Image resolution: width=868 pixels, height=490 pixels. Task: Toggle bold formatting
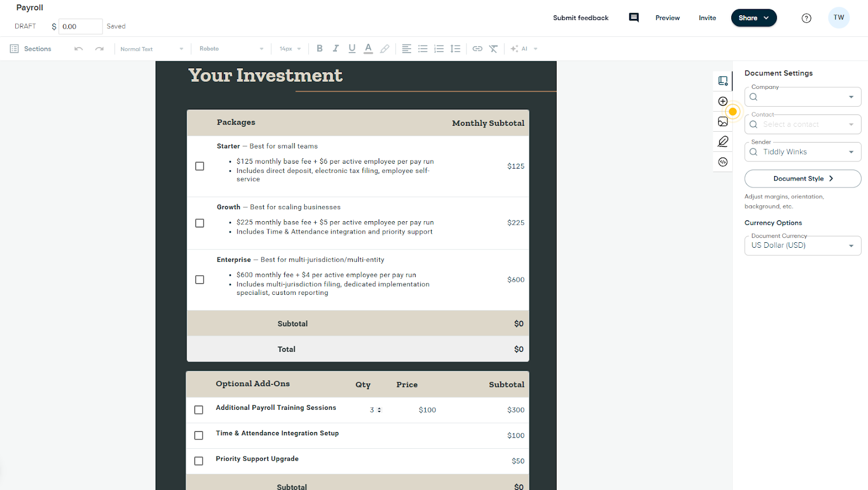click(x=320, y=49)
